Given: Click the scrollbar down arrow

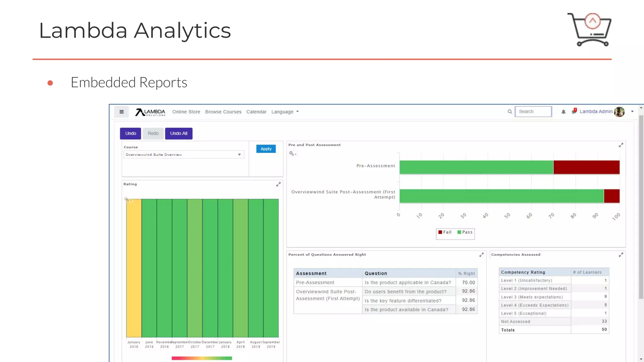Looking at the screenshot, I should [x=641, y=359].
